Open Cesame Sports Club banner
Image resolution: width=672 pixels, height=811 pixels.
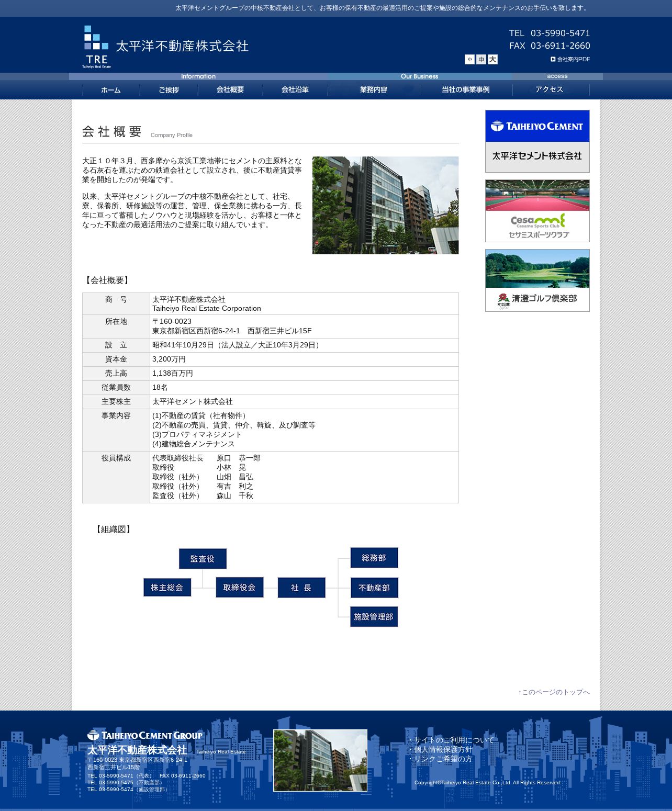(537, 211)
